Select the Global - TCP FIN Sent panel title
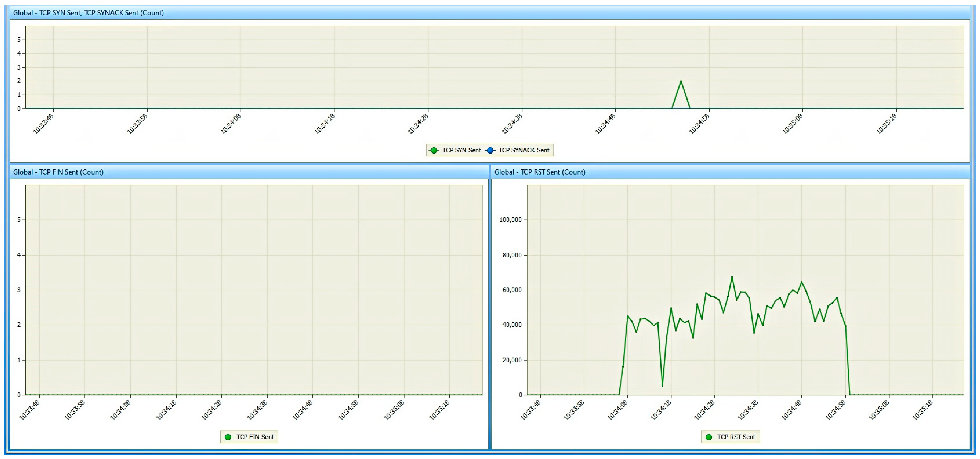 click(x=58, y=172)
